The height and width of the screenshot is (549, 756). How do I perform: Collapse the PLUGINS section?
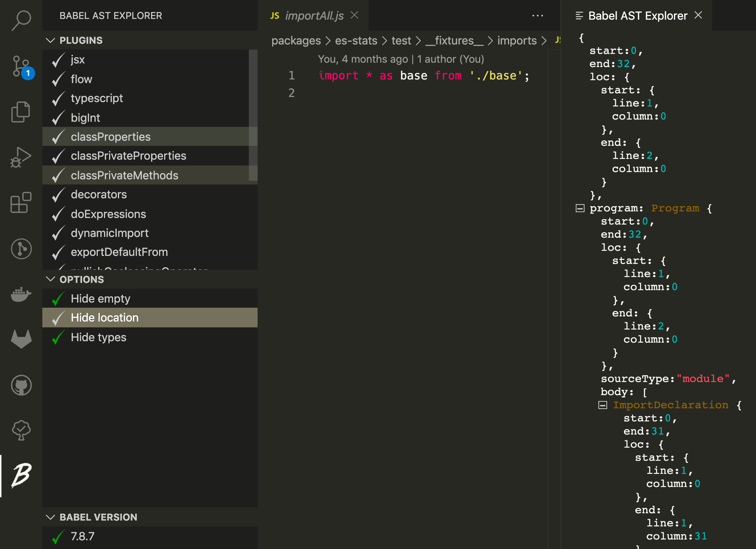click(50, 40)
